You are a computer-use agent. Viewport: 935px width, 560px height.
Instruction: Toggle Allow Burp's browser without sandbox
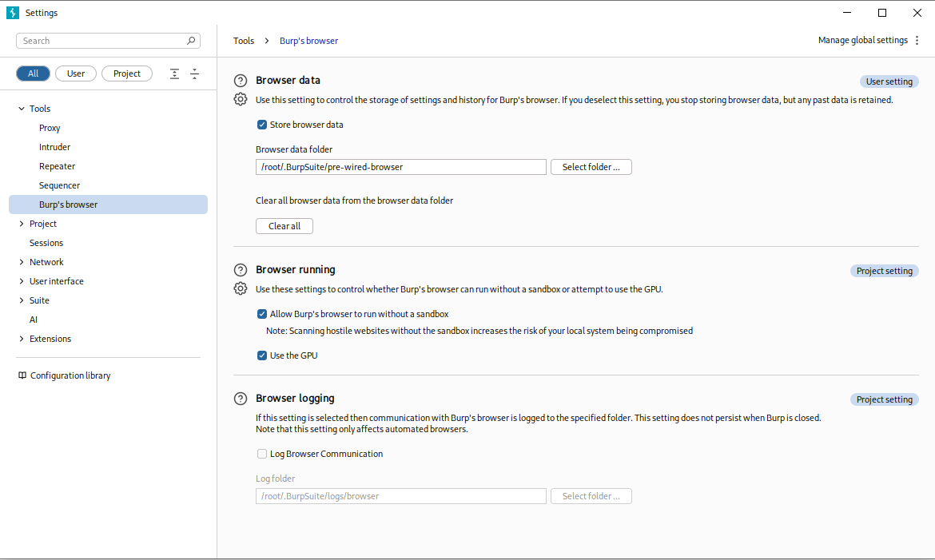click(x=261, y=314)
